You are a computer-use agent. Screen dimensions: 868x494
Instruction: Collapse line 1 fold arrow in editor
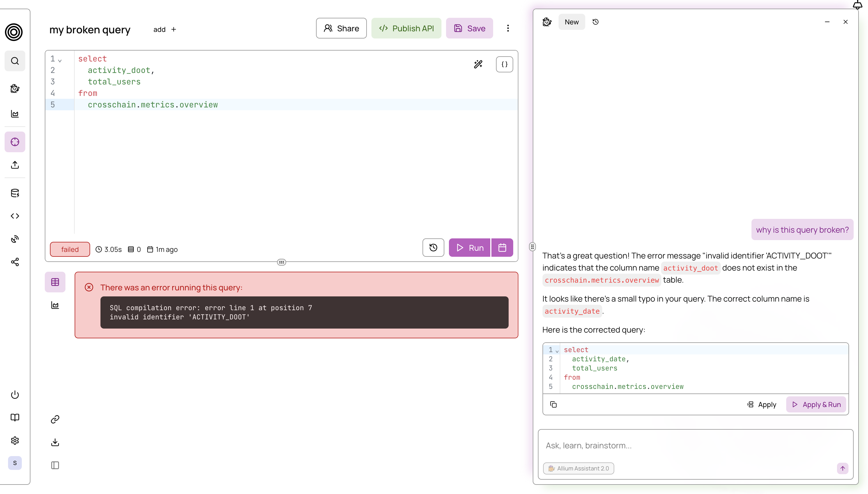click(x=60, y=61)
